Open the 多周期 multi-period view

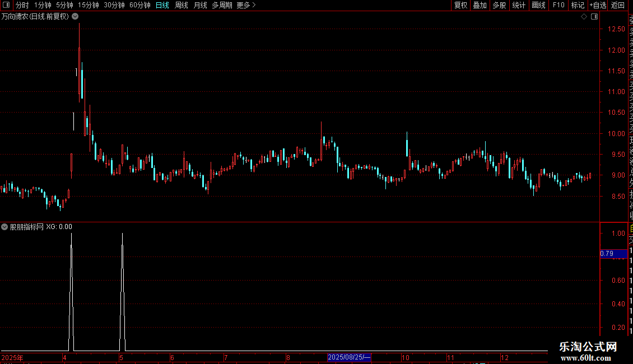(x=222, y=5)
